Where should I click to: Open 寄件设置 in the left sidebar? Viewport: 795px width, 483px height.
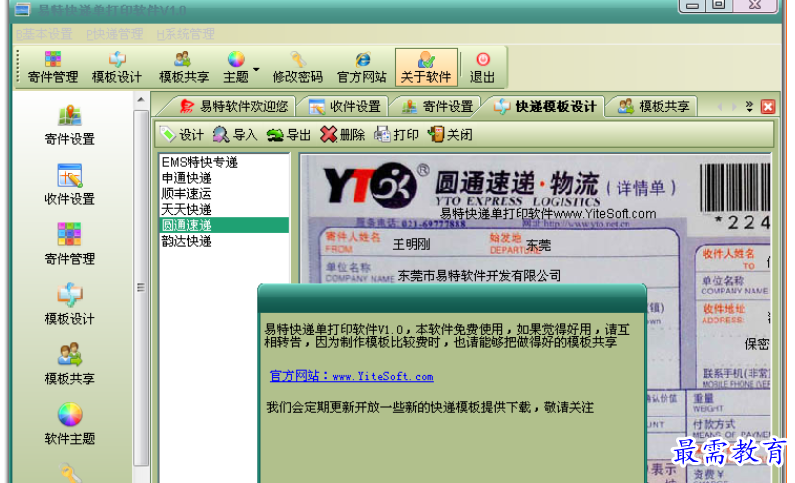tap(69, 125)
